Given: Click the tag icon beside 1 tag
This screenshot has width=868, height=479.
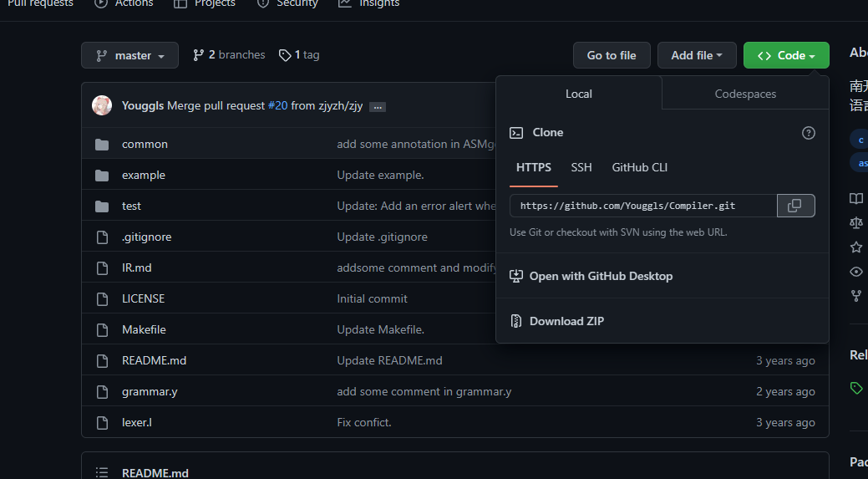Looking at the screenshot, I should 285,55.
